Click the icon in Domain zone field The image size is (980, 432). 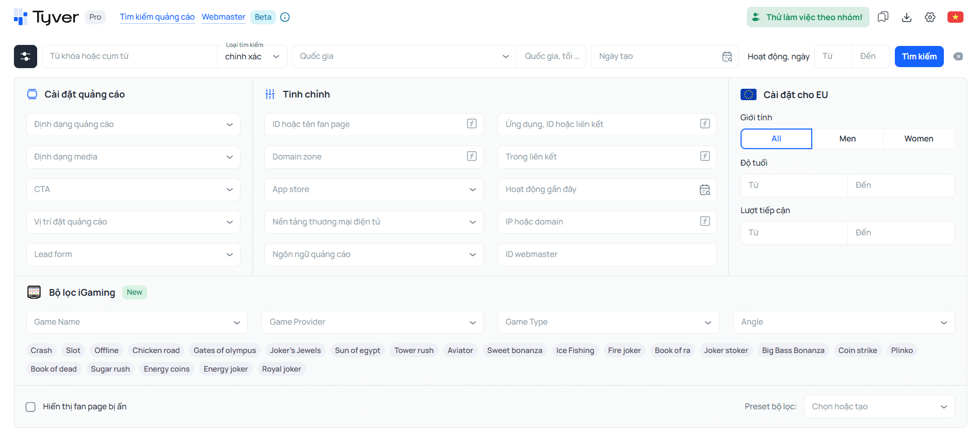[x=472, y=156]
